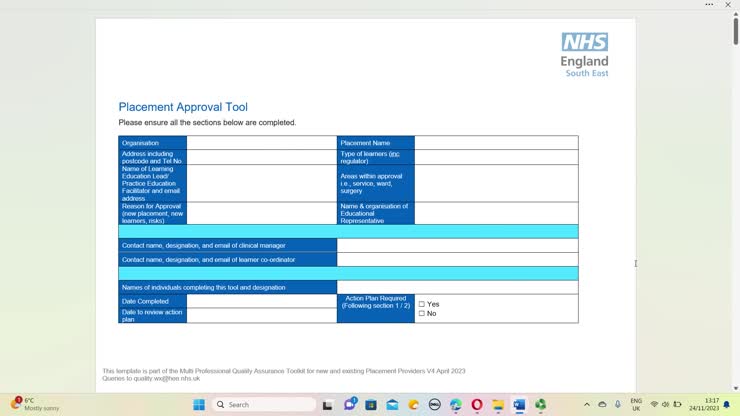Click the Date to review action plan cell
Viewport: 740px width, 416px height.
click(261, 315)
